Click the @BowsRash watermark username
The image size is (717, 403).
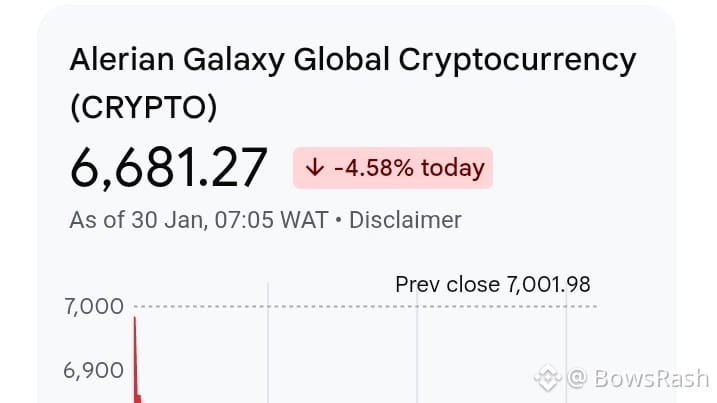[x=638, y=379]
